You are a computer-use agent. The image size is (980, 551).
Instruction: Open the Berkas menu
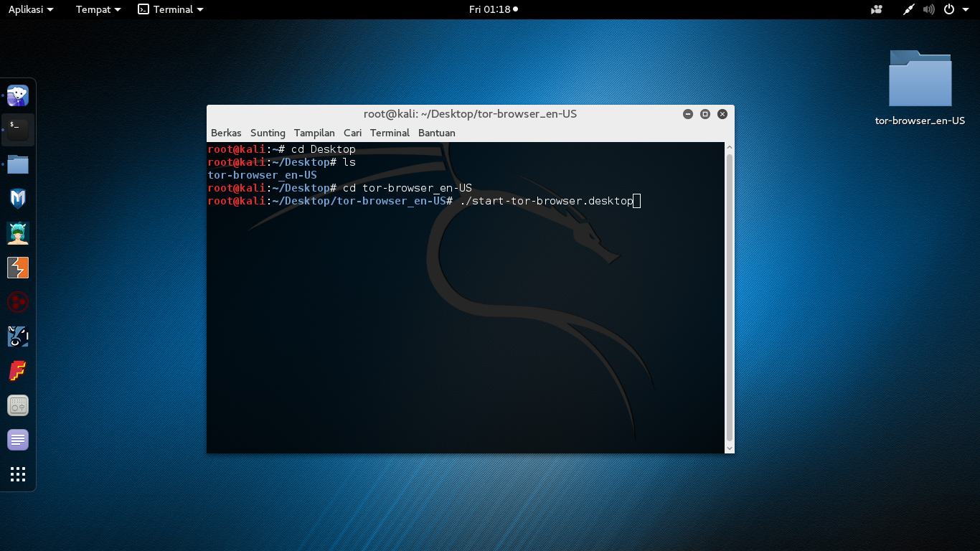pyautogui.click(x=226, y=133)
